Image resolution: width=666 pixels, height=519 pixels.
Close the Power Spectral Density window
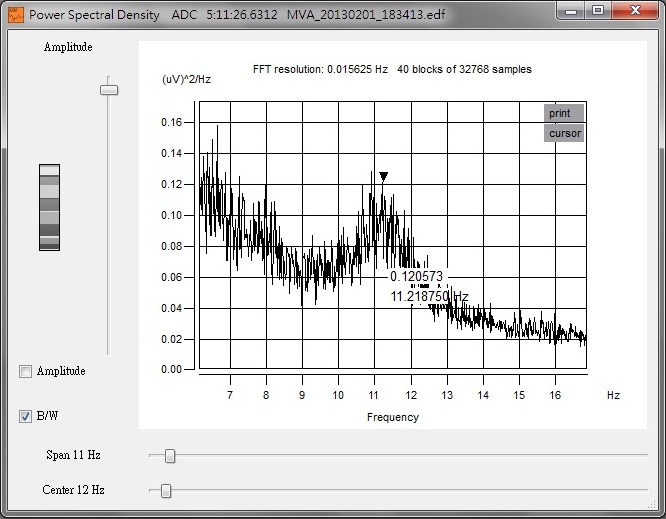635,10
